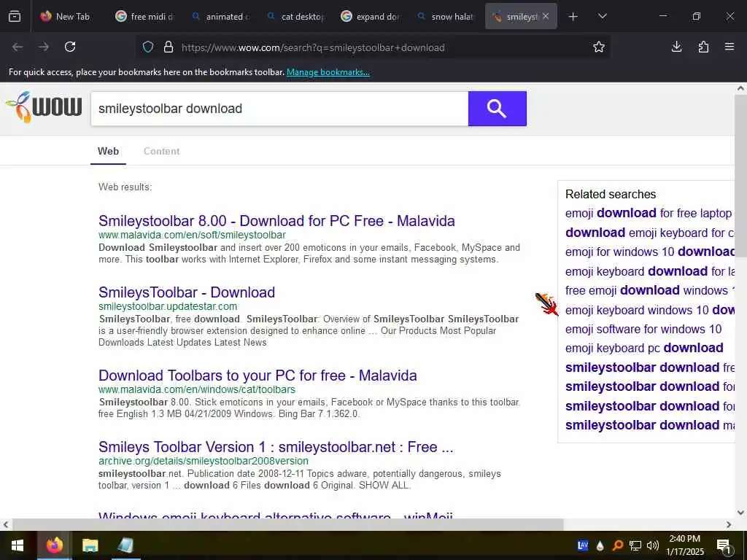Click the notepad-like taskbar app icon
The height and width of the screenshot is (560, 747).
point(125,545)
